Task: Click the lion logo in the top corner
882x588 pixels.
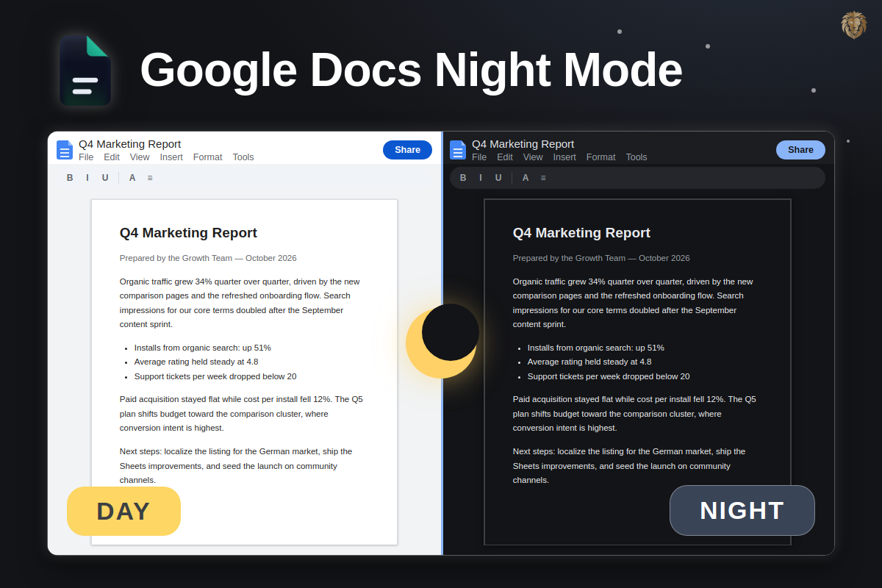Action: pos(853,25)
